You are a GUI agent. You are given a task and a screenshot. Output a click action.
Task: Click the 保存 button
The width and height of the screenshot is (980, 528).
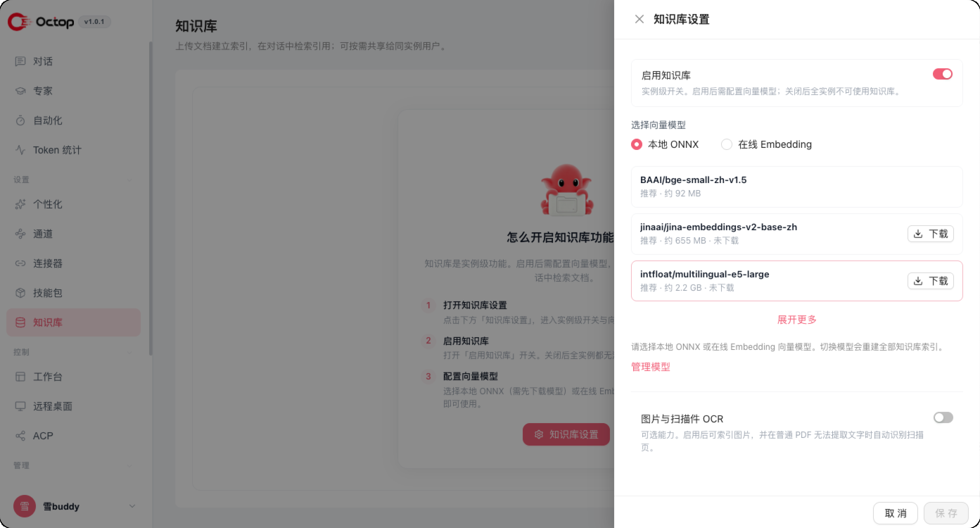point(946,513)
